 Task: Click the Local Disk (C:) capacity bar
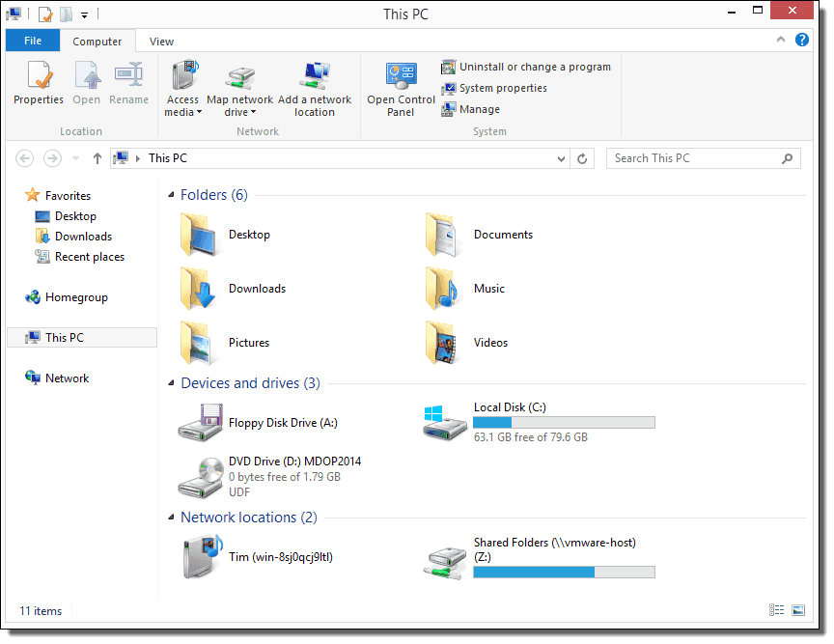pyautogui.click(x=564, y=421)
